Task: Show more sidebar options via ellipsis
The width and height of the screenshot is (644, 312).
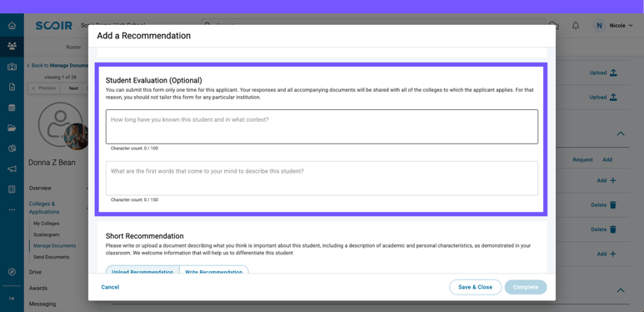Action: point(12,209)
